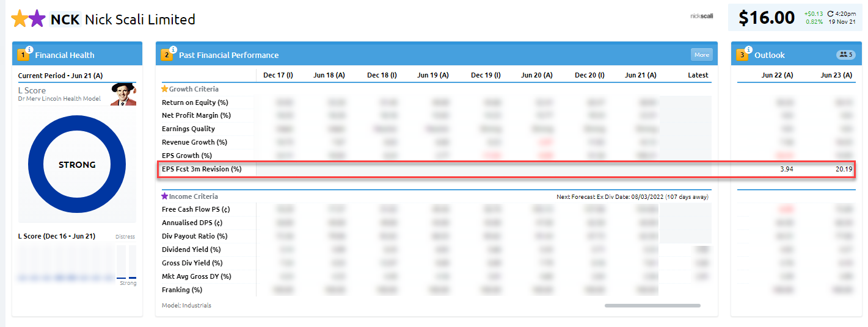Click the Earnings Quality row label
The height and width of the screenshot is (327, 868).
pyautogui.click(x=188, y=129)
